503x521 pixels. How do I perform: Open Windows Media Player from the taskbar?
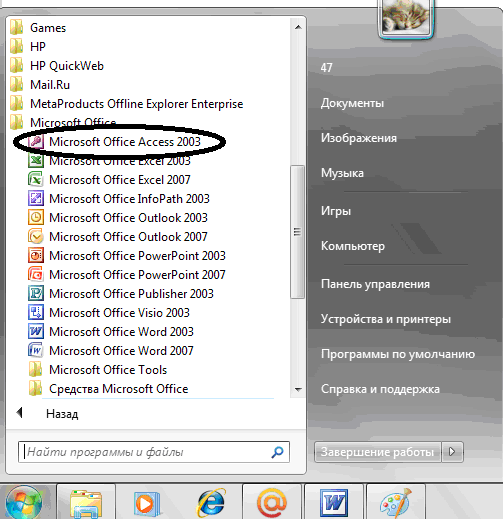click(x=147, y=503)
